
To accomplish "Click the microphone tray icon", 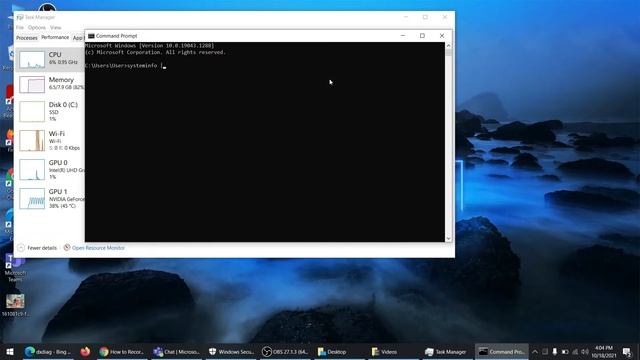I will click(555, 351).
